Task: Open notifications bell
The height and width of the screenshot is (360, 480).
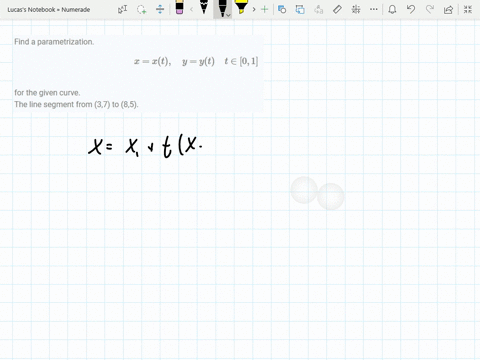Action: pos(392,9)
